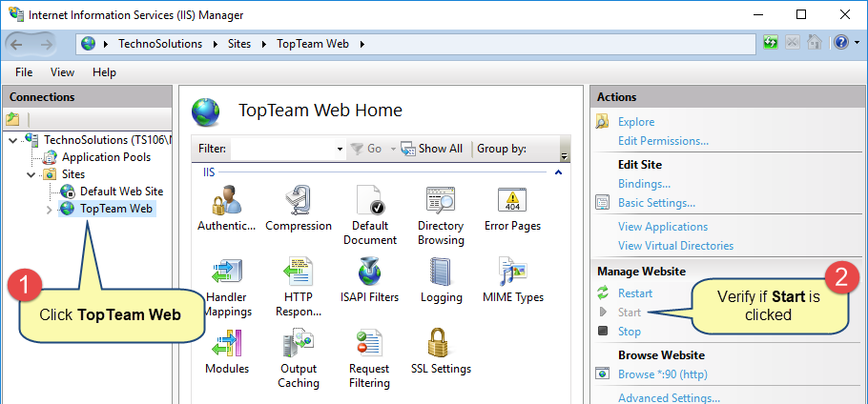Open the Modules feature icon

(226, 343)
